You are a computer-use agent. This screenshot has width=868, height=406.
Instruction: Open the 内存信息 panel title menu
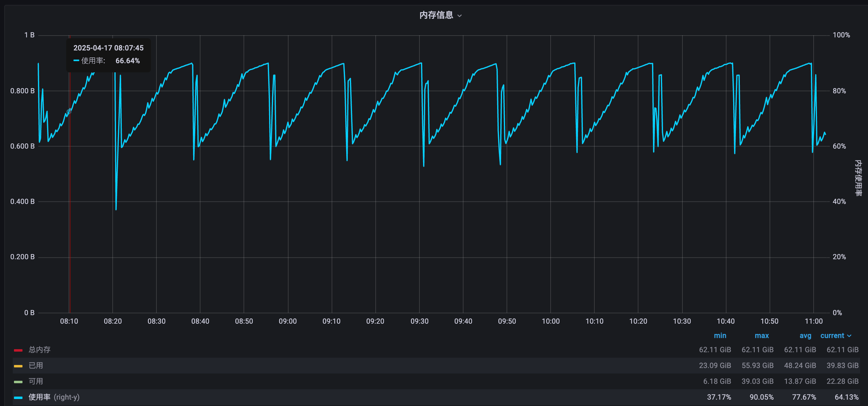pos(436,15)
